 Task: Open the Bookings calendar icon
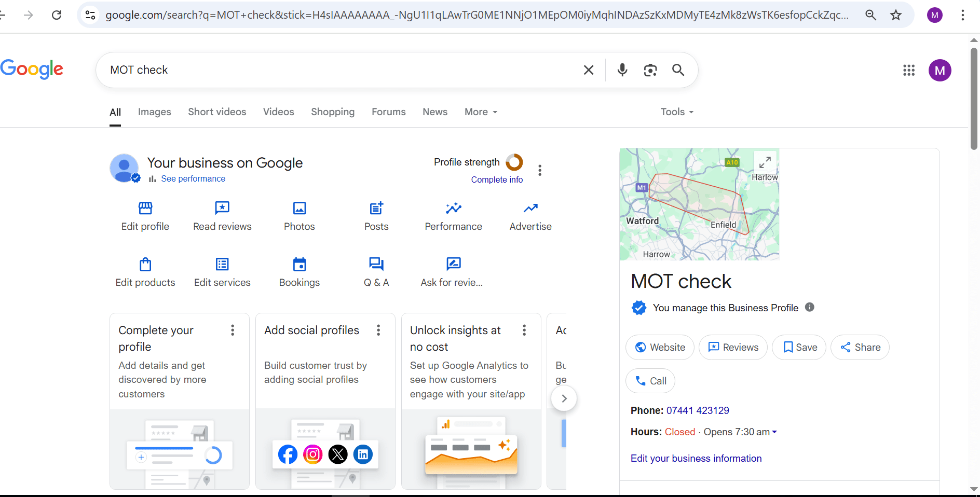(300, 264)
